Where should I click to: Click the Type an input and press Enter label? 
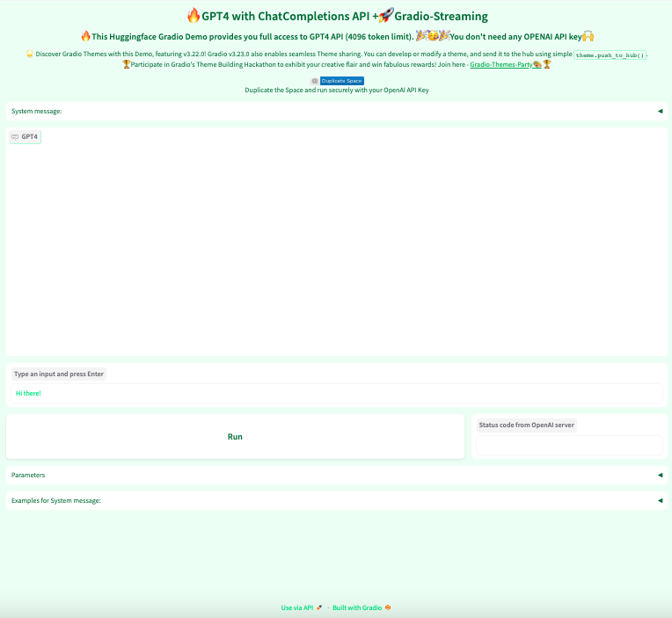59,374
